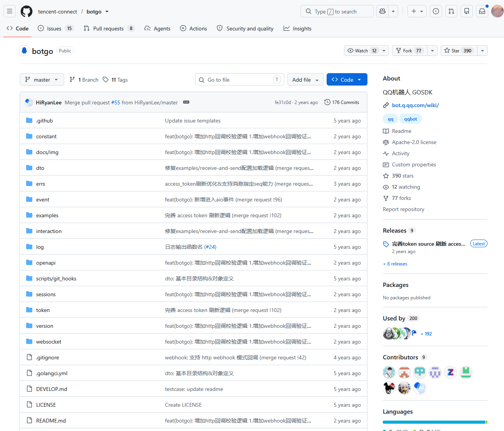Open the 176 Commits history
This screenshot has height=431, width=504.
point(342,102)
